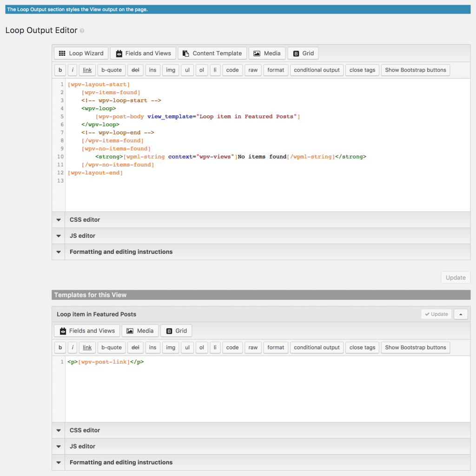Viewport: 476px width, 476px height.
Task: Click code in Loop Output toolbar
Action: coord(232,70)
